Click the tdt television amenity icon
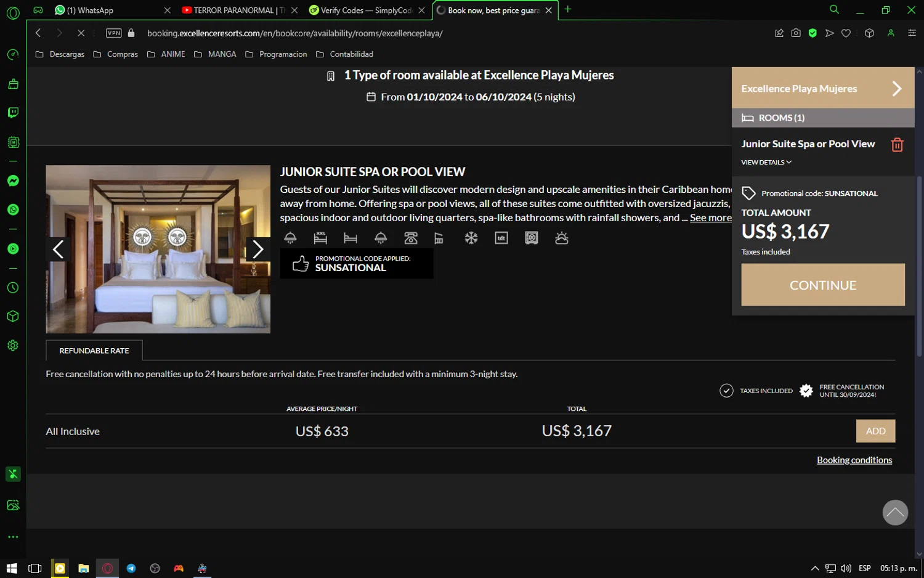This screenshot has height=578, width=924. click(501, 238)
